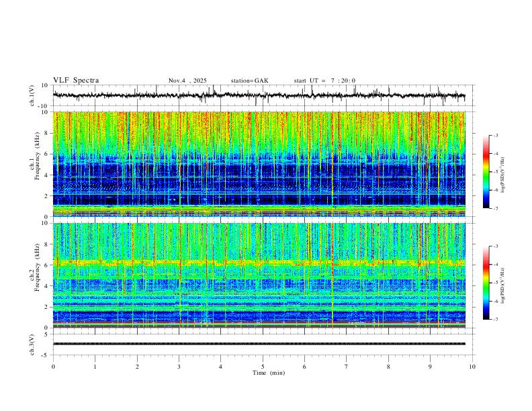This screenshot has width=532, height=411.
Task: Click the '-10' tick of ch.1(V) axis
Action: [x=44, y=106]
